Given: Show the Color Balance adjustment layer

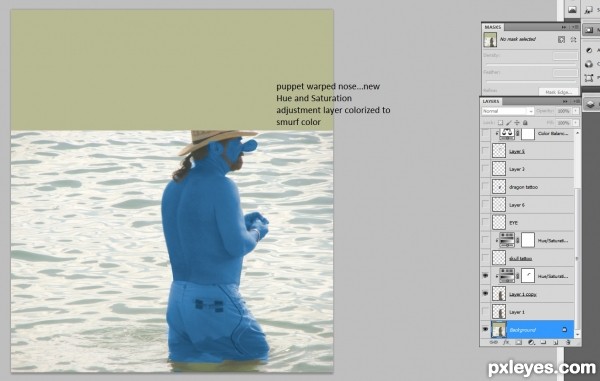Looking at the screenshot, I should tap(485, 134).
